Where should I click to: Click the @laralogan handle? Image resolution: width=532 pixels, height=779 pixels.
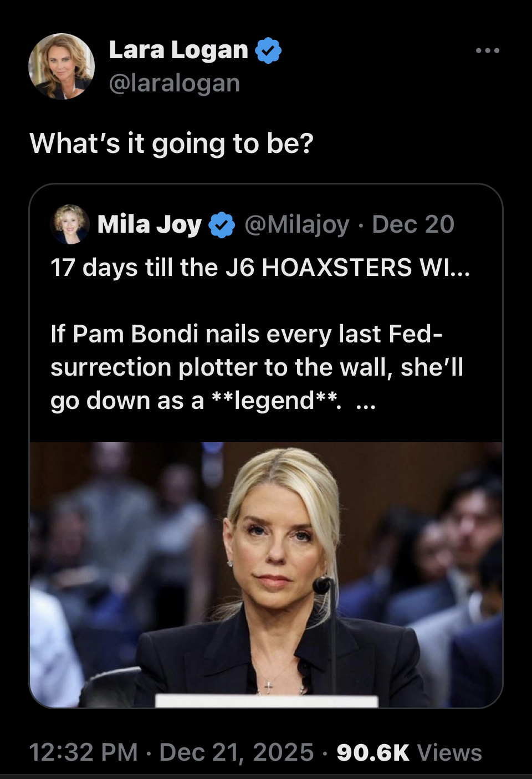(x=175, y=83)
